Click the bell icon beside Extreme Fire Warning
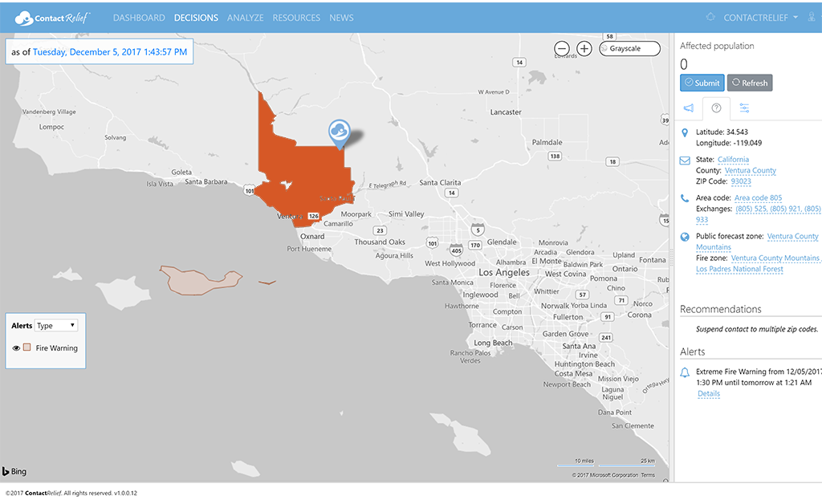Image resolution: width=822 pixels, height=504 pixels. coord(685,372)
